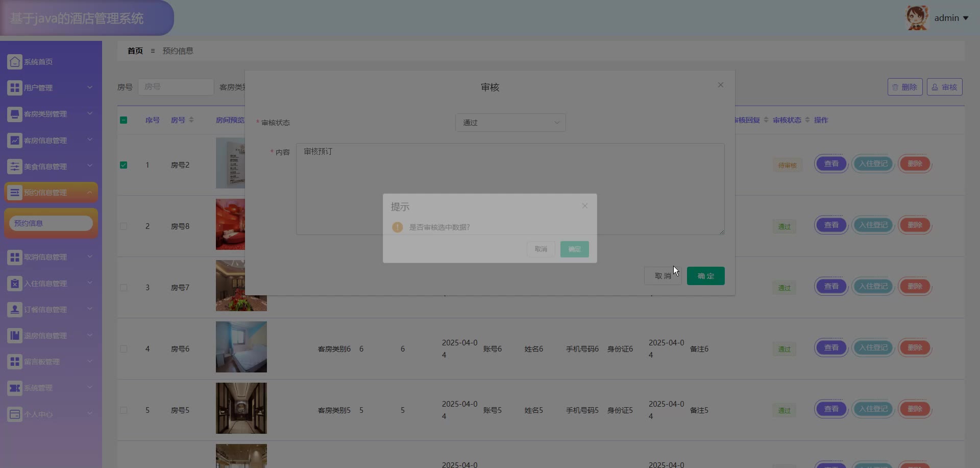Click the green 确 定 button in 审核 dialog
Screen dimensions: 980x468
706,276
